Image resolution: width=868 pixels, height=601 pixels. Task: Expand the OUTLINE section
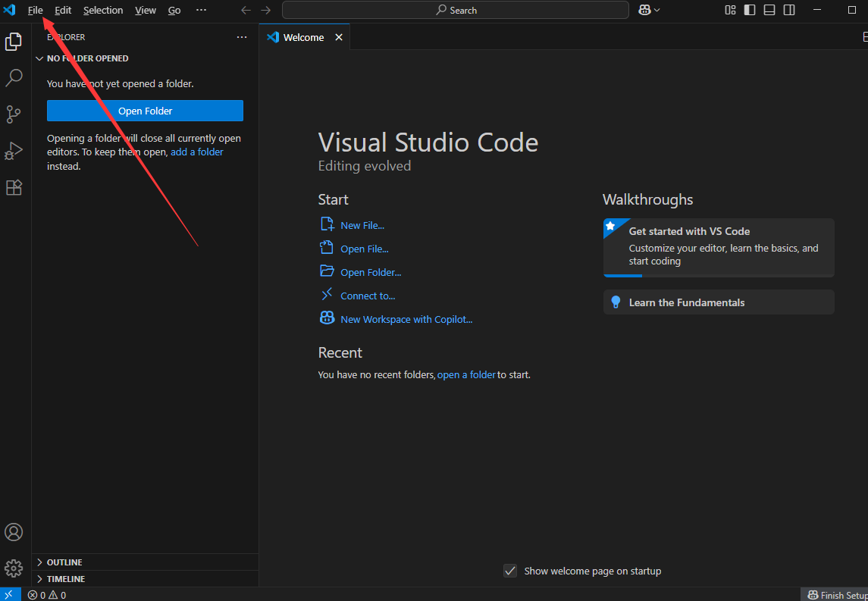click(x=145, y=562)
